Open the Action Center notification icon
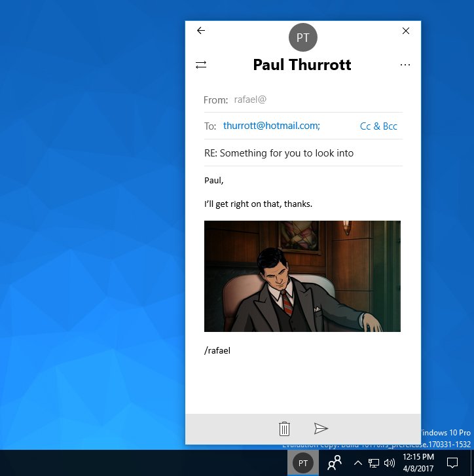 pyautogui.click(x=452, y=463)
